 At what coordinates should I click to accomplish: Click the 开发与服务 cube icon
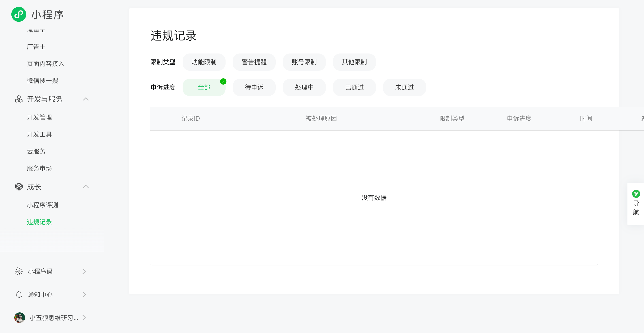19,99
